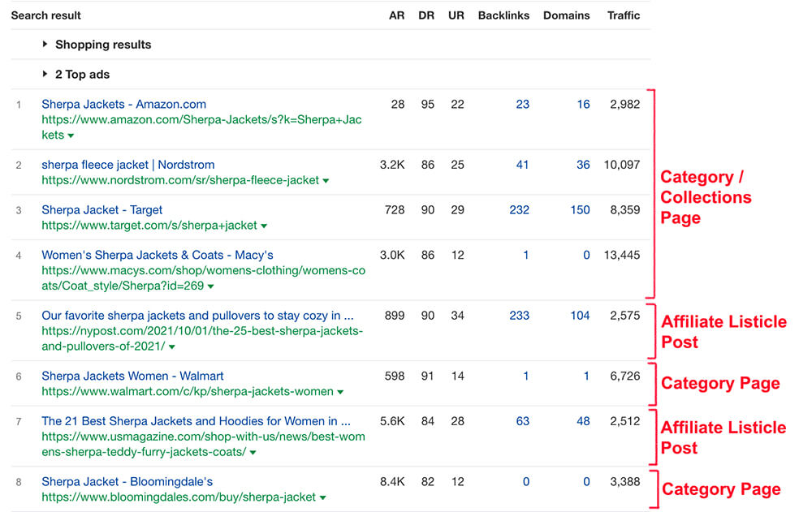Click the macys.com green URL
The image size is (812, 512).
(x=204, y=278)
